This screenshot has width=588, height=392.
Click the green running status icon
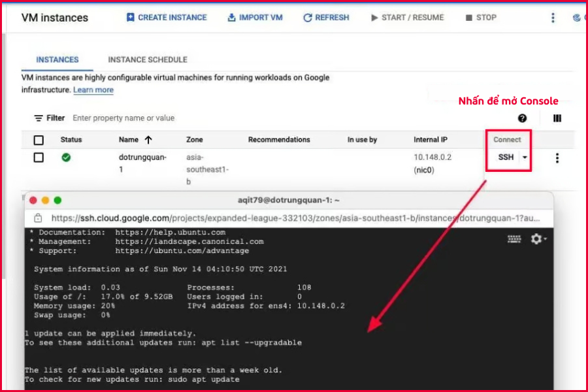[66, 157]
